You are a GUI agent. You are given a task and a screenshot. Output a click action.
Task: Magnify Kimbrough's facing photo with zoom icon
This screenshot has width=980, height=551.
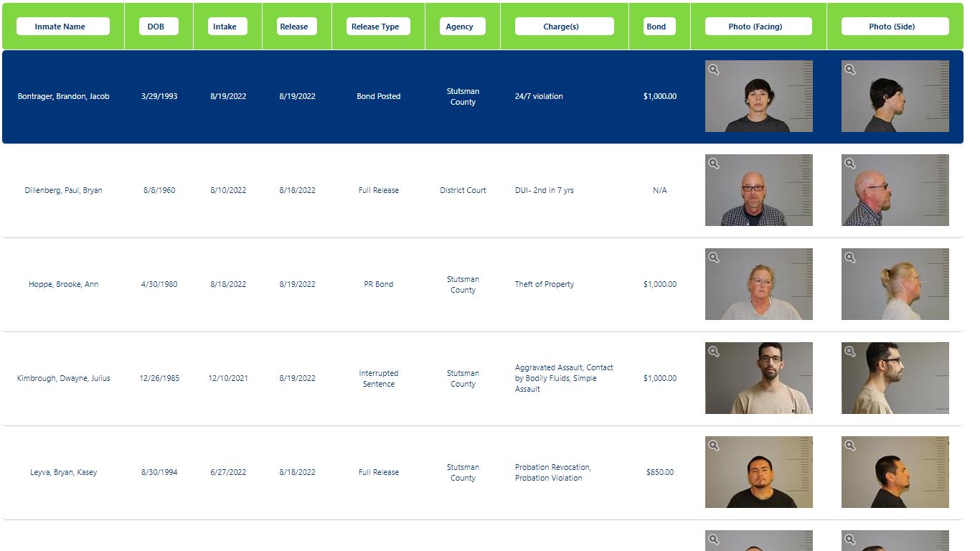coord(714,352)
